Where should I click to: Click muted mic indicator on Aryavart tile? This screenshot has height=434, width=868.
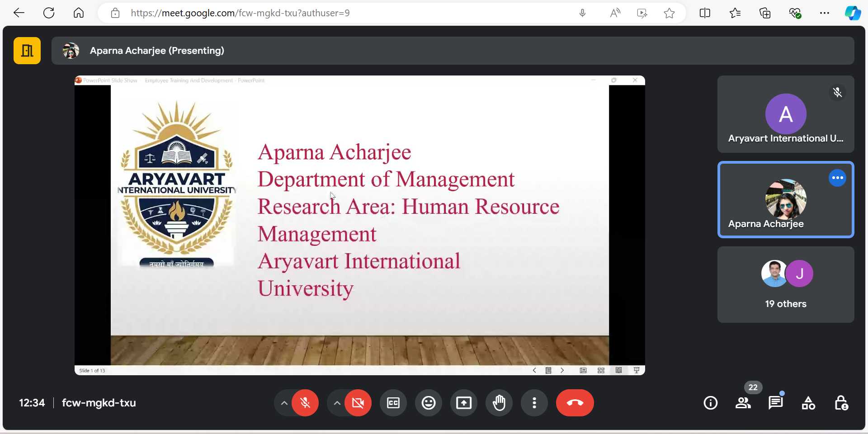tap(838, 92)
